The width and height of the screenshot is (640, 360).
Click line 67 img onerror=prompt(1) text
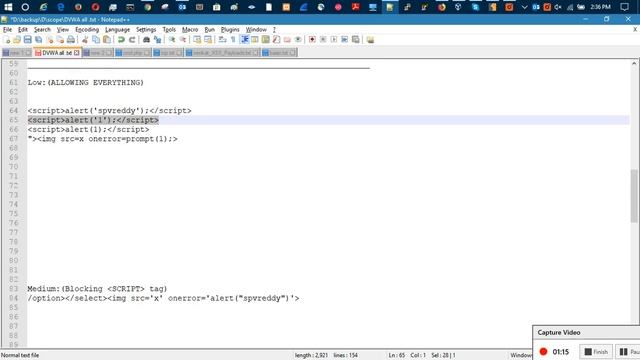coord(102,139)
